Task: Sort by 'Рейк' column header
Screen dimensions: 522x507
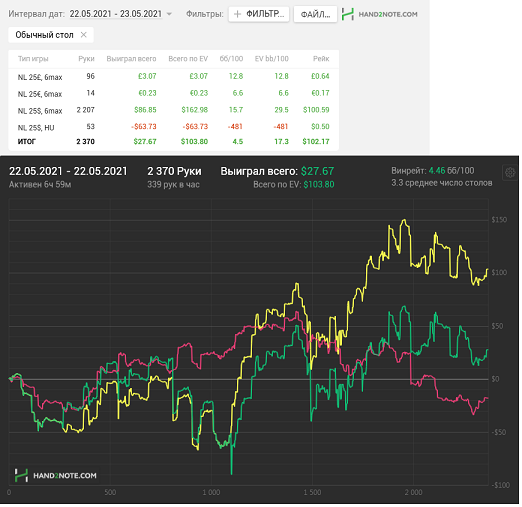Action: pos(321,59)
